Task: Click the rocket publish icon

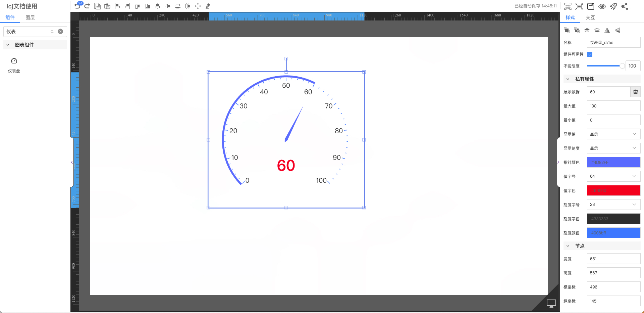Action: click(613, 6)
